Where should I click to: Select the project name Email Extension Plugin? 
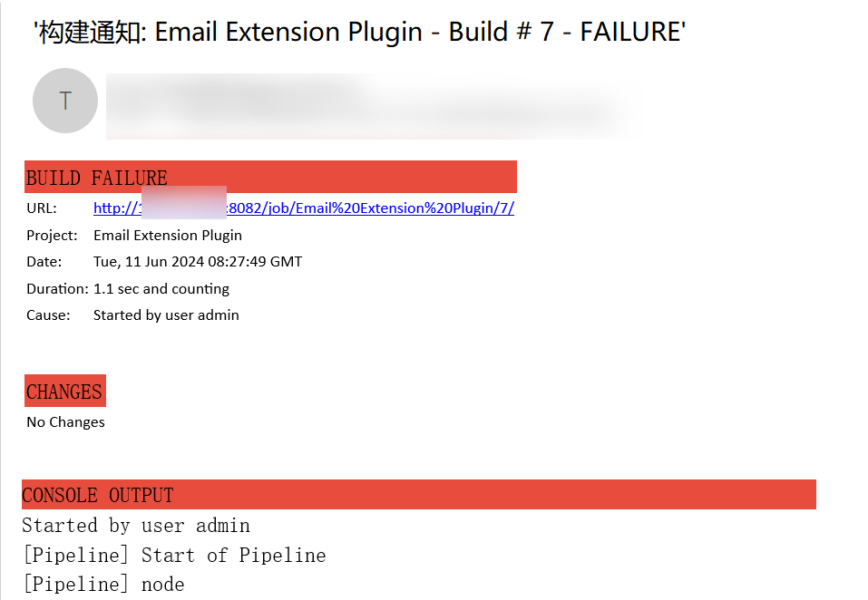pos(168,236)
